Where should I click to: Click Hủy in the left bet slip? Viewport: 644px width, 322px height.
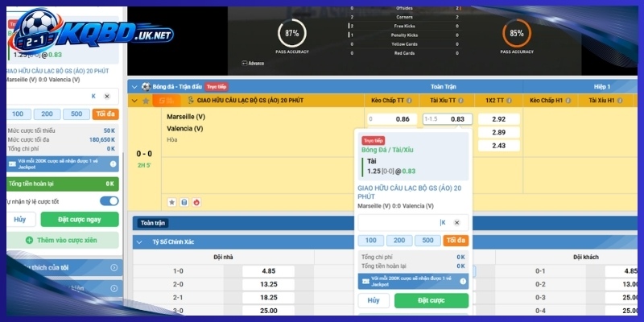pyautogui.click(x=19, y=219)
